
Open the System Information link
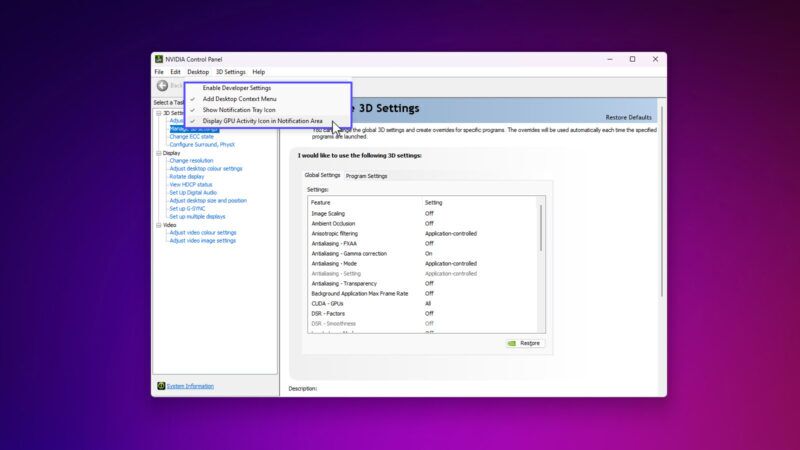coord(190,386)
